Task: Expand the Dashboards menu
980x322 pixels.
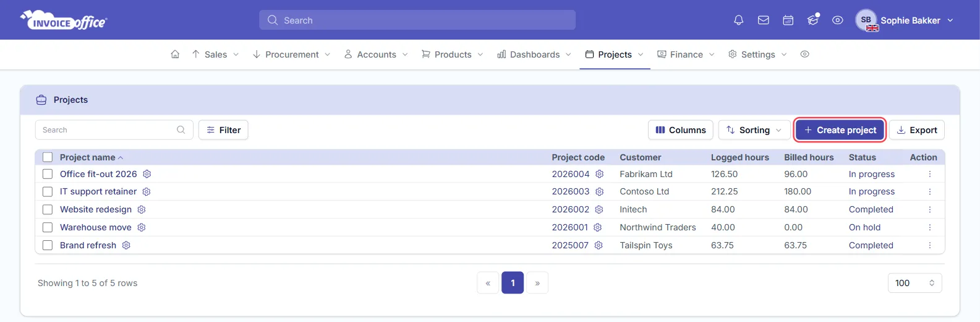Action: (x=534, y=54)
